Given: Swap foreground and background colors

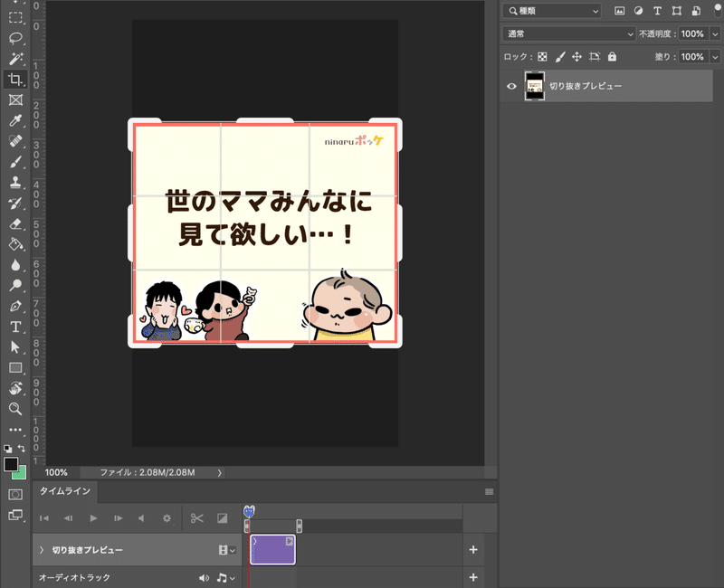Looking at the screenshot, I should [x=22, y=448].
